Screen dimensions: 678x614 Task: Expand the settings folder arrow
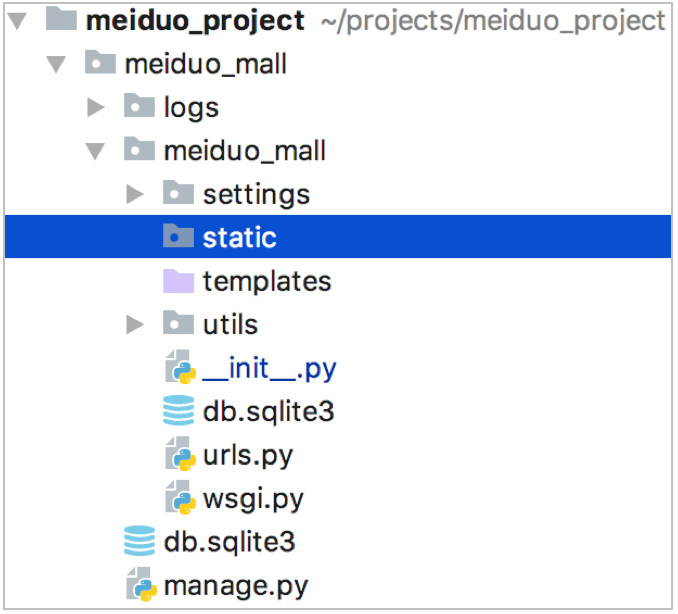tap(135, 194)
